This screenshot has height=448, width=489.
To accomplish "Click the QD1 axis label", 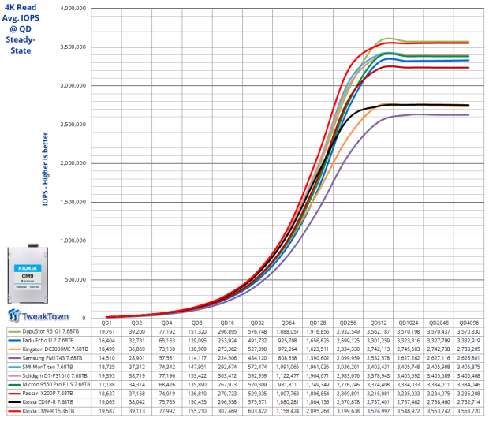I will pos(106,323).
